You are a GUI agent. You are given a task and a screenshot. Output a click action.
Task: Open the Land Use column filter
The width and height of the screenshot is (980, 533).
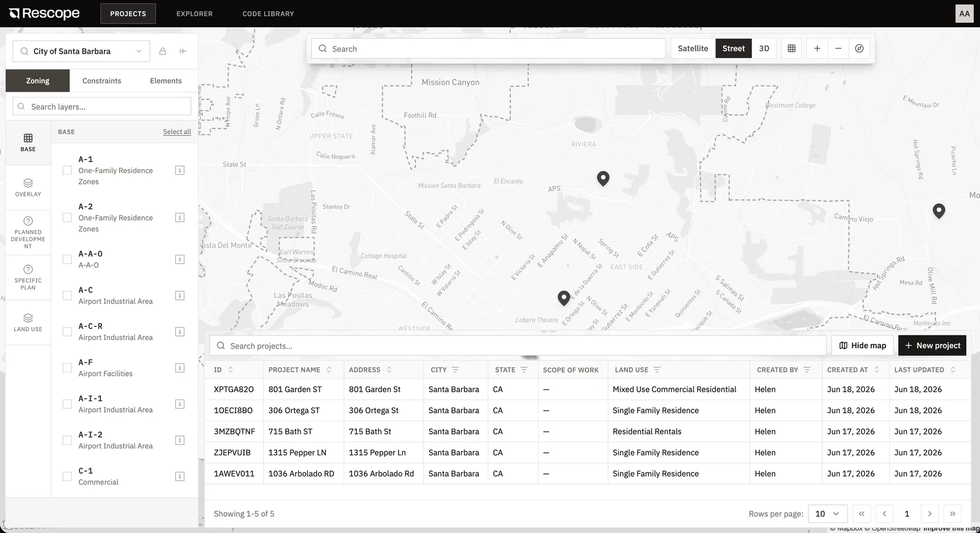pos(657,370)
